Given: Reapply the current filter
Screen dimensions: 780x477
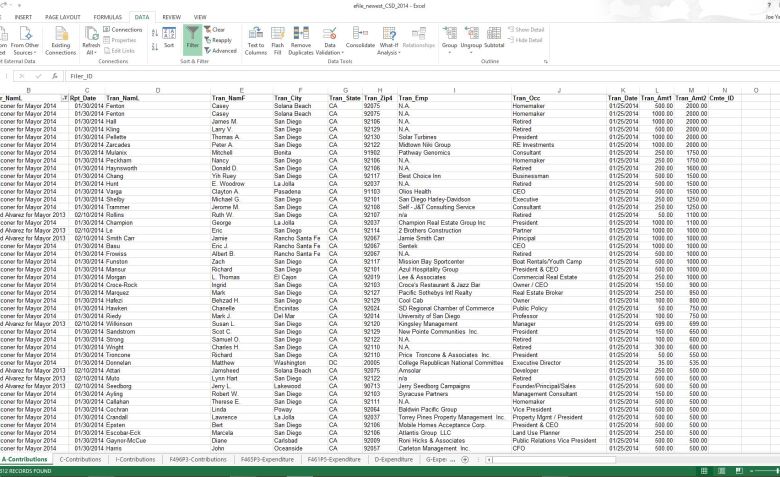Looking at the screenshot, I should [x=218, y=40].
